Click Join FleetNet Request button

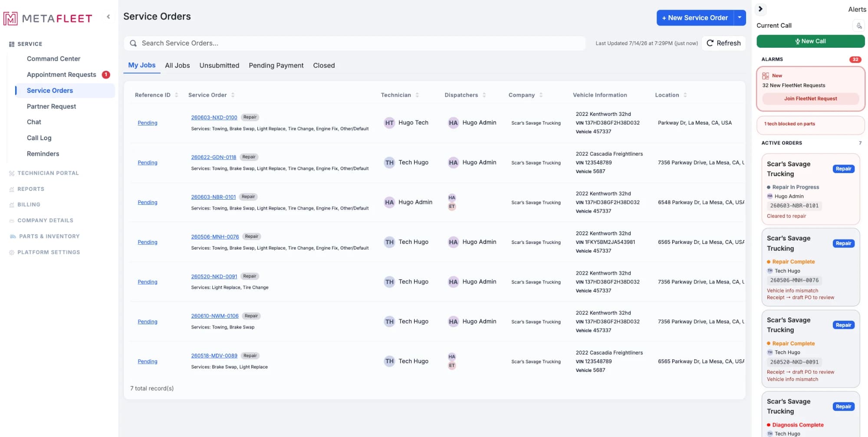pyautogui.click(x=810, y=99)
